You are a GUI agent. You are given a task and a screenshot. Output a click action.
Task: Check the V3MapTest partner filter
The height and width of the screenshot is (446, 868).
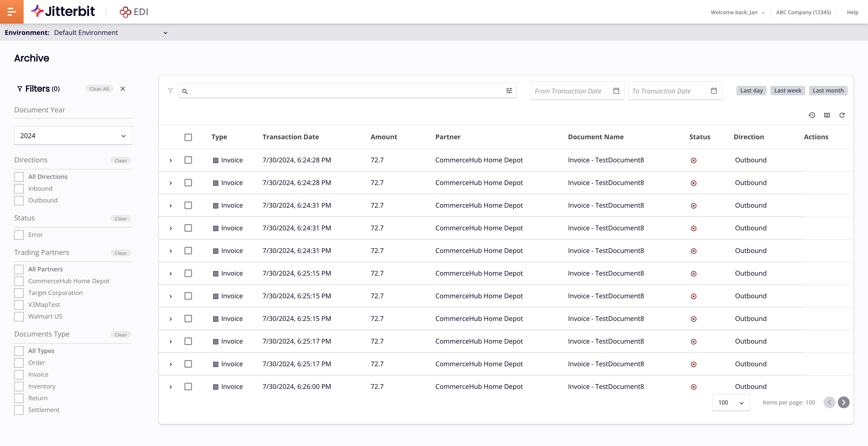click(x=19, y=305)
